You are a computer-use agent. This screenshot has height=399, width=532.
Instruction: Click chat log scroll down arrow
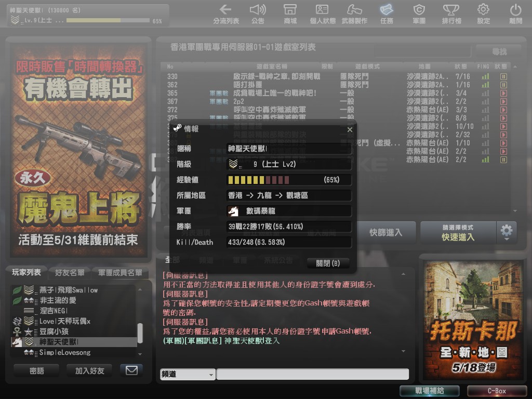pos(403,351)
